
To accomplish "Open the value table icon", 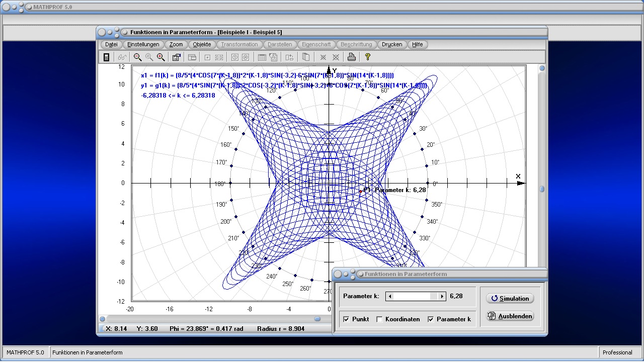I will coord(262,57).
